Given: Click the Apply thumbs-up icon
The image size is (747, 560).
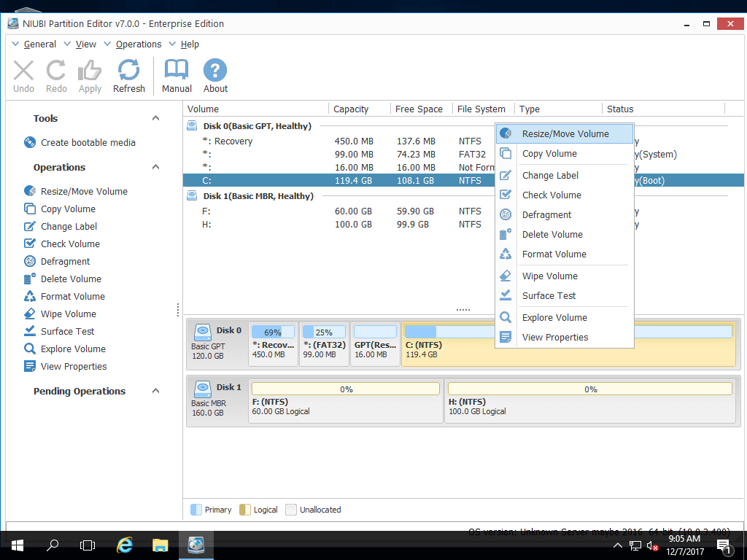Looking at the screenshot, I should 90,70.
